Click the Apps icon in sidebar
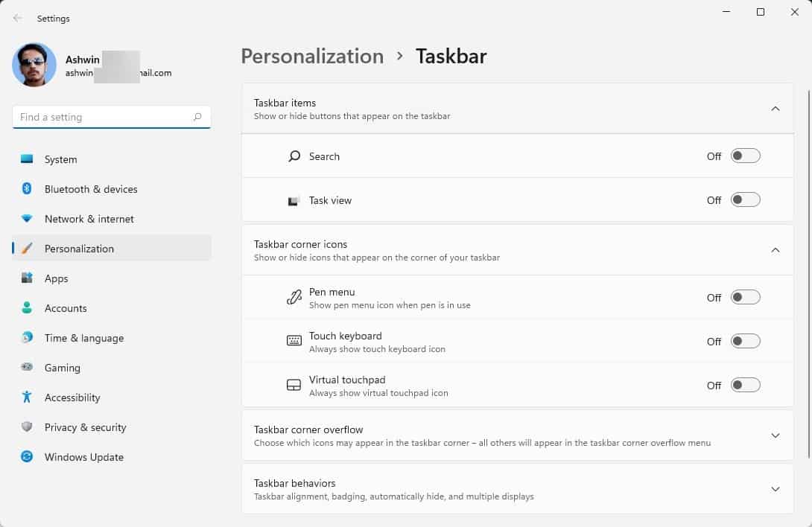 pos(28,278)
